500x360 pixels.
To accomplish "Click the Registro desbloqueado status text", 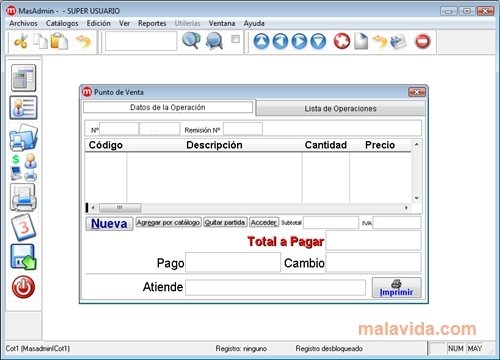I will coord(329,349).
